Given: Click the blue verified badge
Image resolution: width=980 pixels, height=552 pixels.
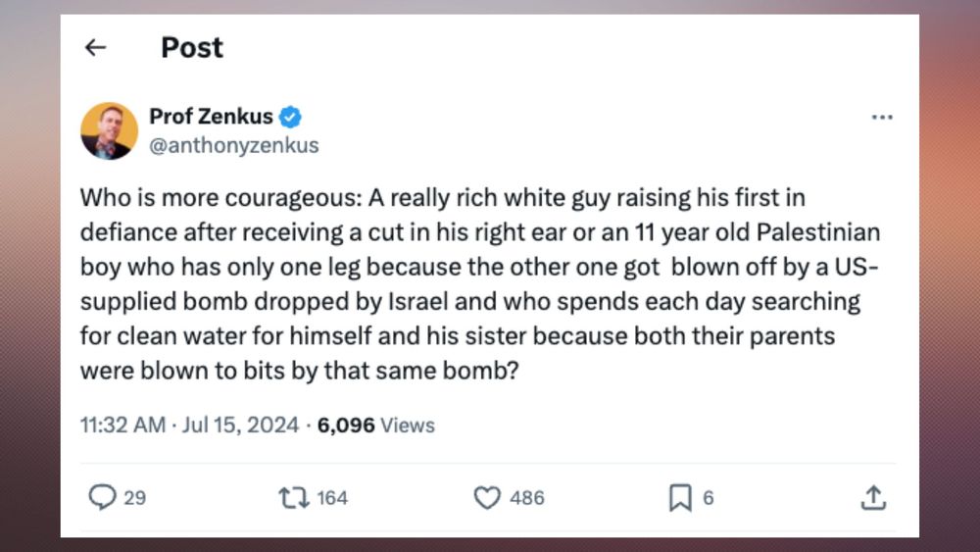Looking at the screenshot, I should click(x=290, y=118).
